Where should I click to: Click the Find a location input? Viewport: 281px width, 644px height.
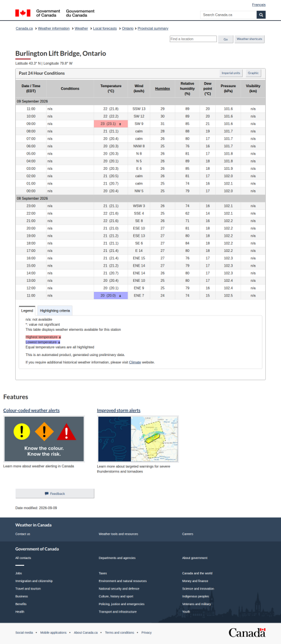(193, 39)
